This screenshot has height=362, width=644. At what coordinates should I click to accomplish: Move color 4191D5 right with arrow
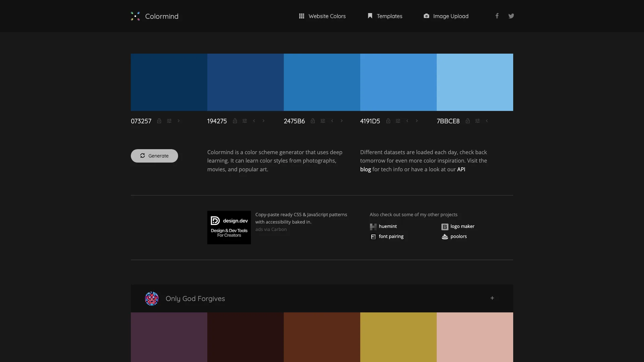[x=417, y=121]
